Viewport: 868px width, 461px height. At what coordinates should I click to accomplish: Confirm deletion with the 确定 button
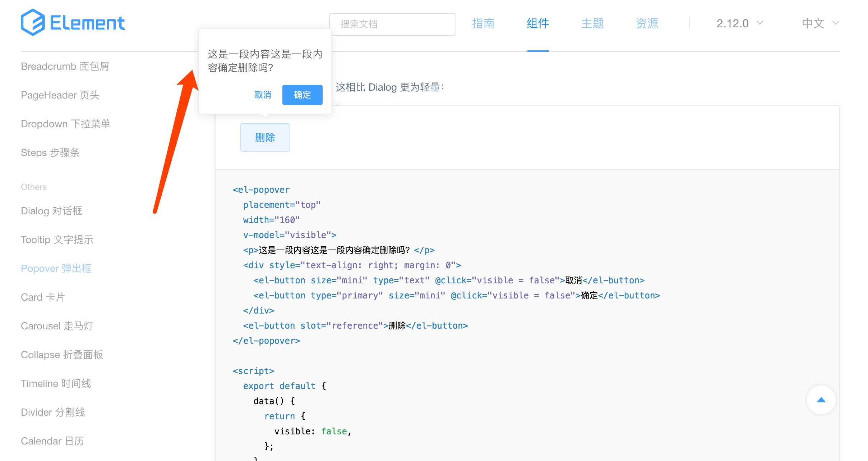(x=302, y=95)
